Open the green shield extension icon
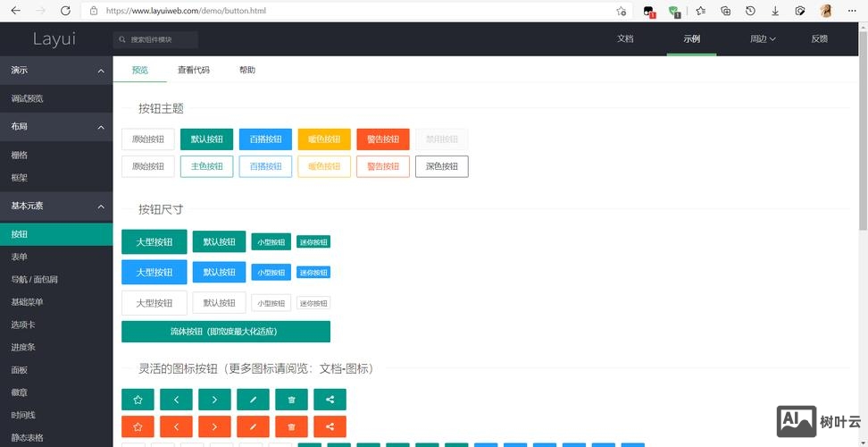Image resolution: width=868 pixels, height=447 pixels. [673, 11]
